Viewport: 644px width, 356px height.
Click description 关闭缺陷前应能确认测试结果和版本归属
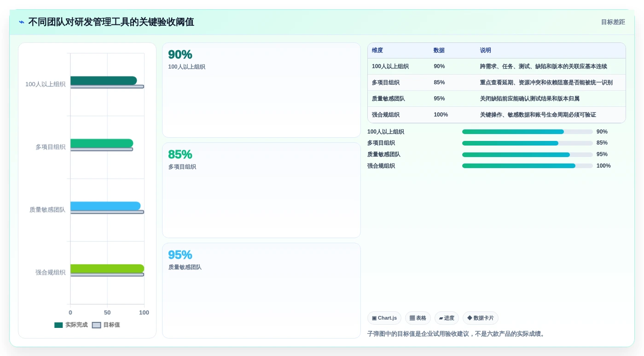click(530, 99)
